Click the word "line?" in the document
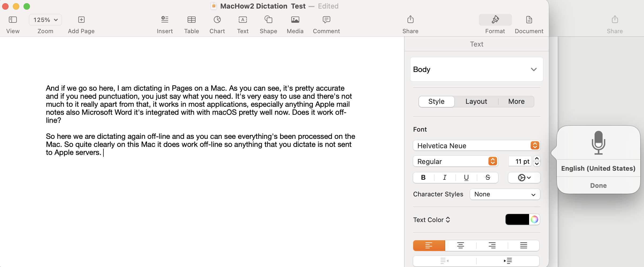Image resolution: width=644 pixels, height=267 pixels. click(53, 120)
